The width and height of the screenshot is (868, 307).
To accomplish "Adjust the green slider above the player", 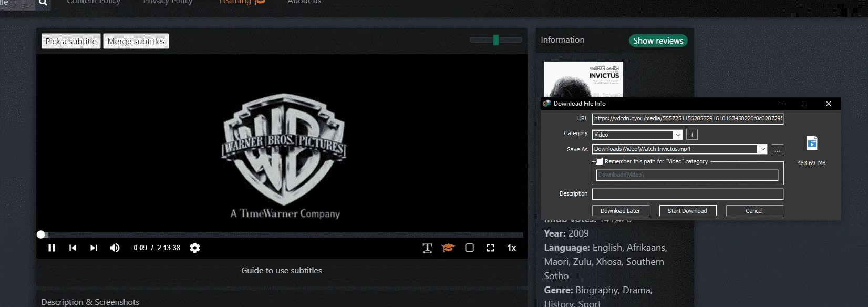I will pos(495,40).
